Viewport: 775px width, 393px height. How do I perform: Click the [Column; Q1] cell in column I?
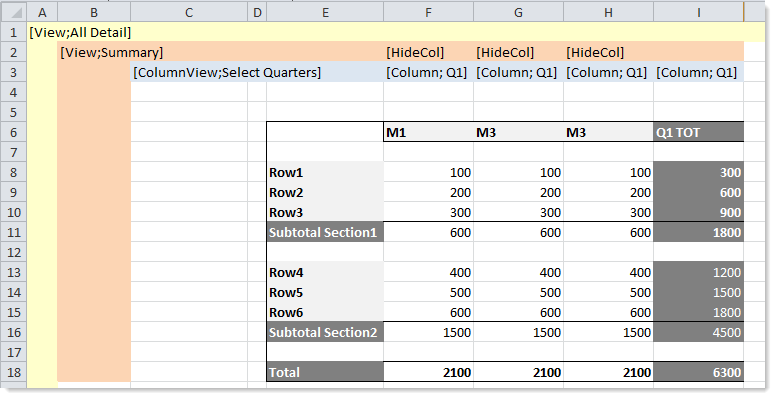pyautogui.click(x=698, y=72)
